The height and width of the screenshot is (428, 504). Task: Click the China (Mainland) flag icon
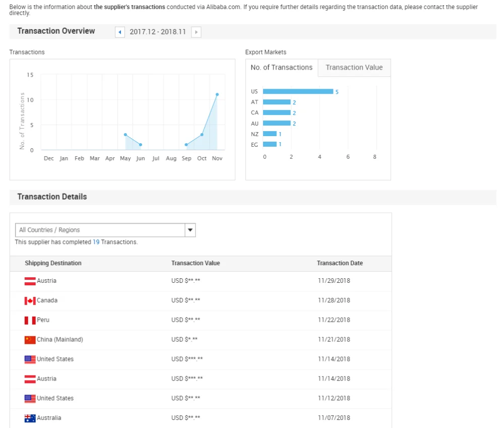pos(30,340)
